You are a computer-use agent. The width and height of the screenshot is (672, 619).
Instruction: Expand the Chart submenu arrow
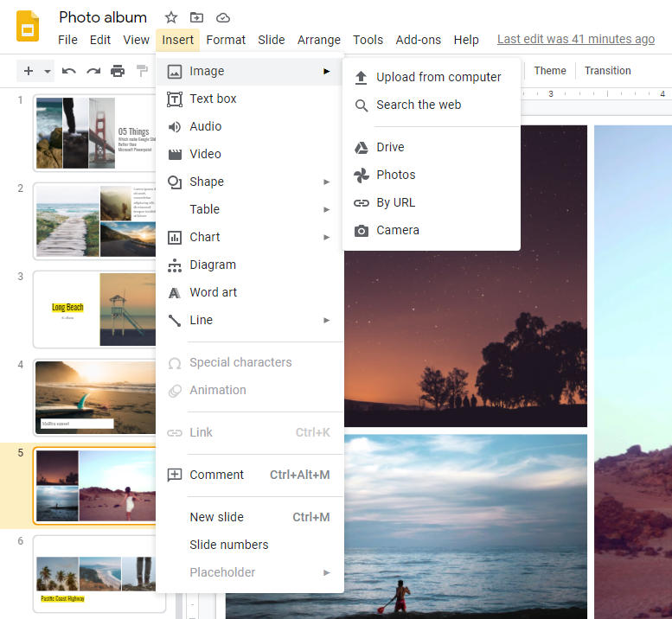tap(327, 238)
